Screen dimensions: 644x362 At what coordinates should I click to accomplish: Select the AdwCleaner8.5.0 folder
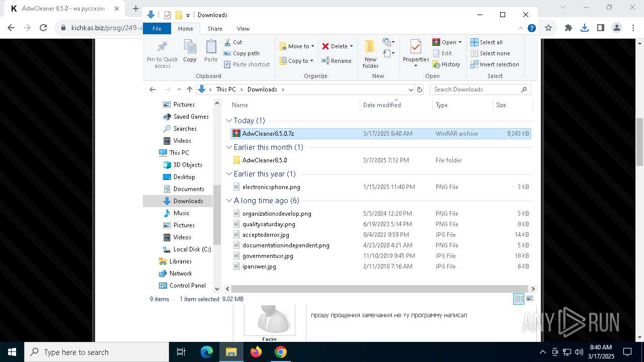380,160
